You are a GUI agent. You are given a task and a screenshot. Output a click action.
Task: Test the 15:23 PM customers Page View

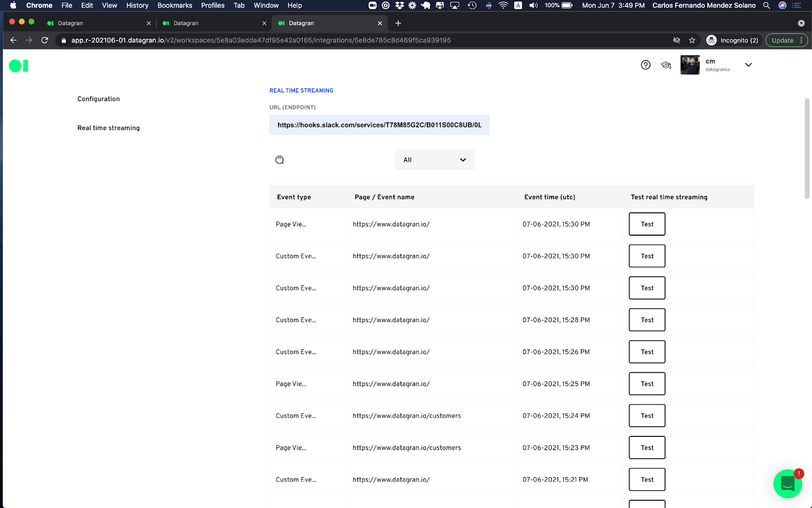pos(647,448)
